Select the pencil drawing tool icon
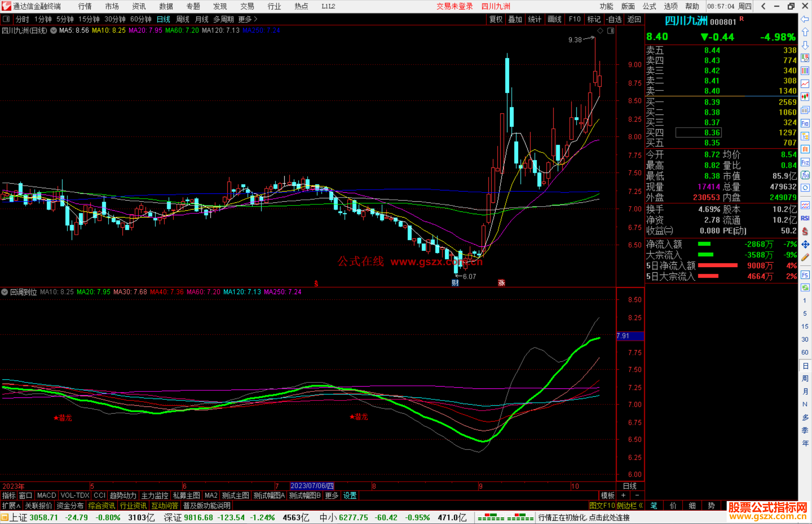812x524 pixels. 805,258
